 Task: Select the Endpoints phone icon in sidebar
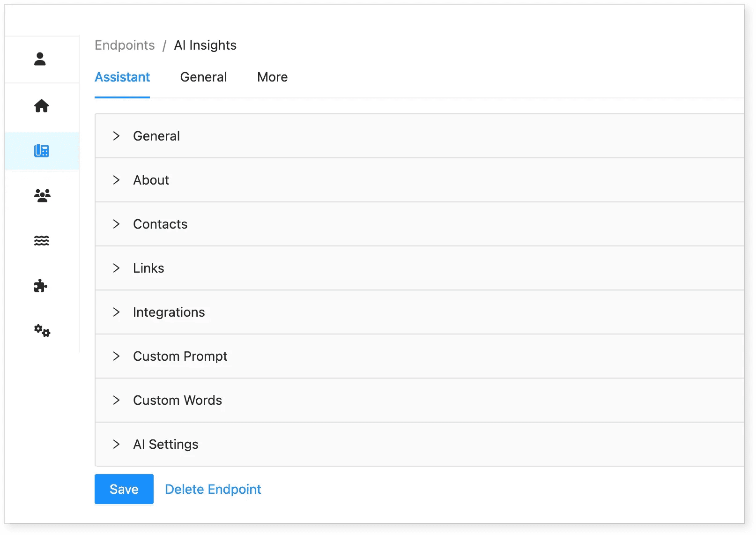click(41, 151)
